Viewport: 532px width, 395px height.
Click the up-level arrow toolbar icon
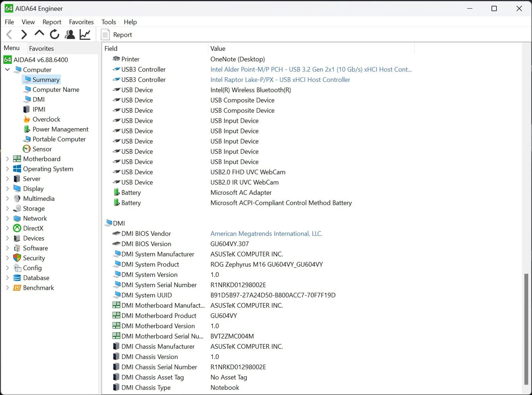(39, 34)
